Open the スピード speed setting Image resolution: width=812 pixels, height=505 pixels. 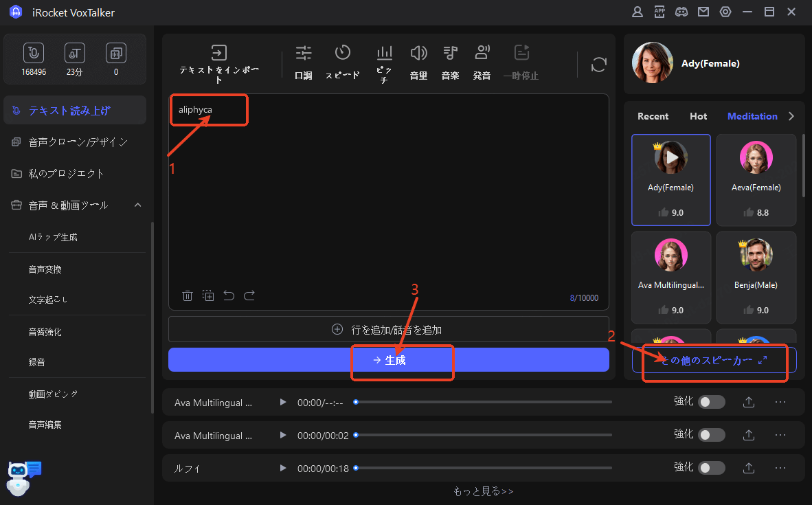342,54
